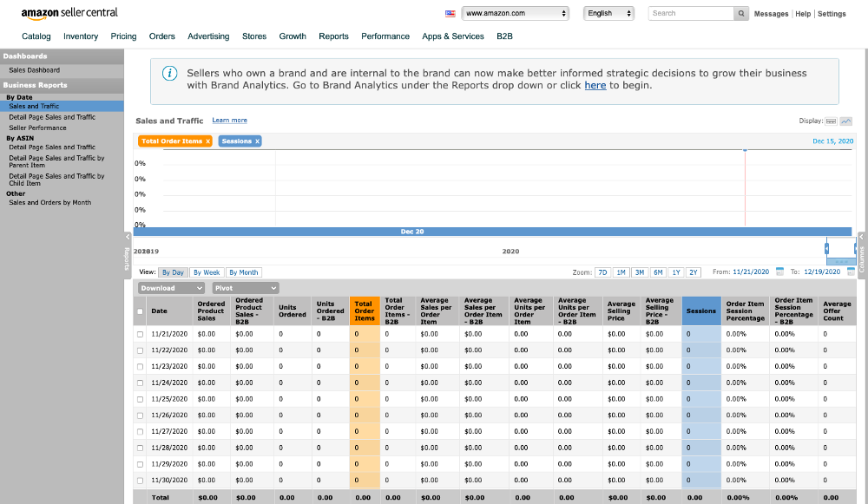This screenshot has height=504, width=868.
Task: Click the Dec 15 chart marker line
Action: tap(745, 187)
